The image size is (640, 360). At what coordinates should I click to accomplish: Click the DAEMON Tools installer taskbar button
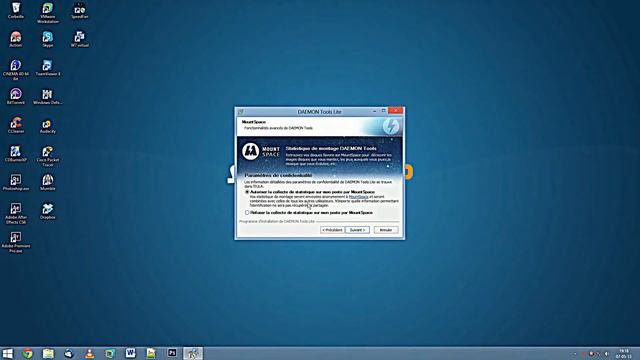[x=193, y=353]
